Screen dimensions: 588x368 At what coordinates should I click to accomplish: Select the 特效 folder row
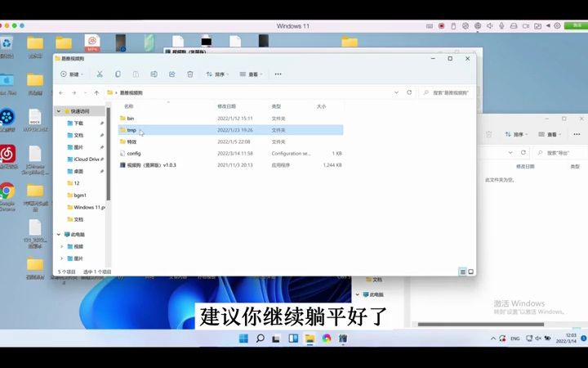coord(230,141)
